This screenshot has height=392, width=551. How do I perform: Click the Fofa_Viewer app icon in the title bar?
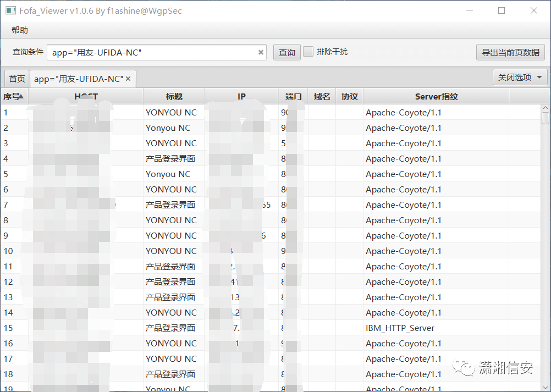10,10
